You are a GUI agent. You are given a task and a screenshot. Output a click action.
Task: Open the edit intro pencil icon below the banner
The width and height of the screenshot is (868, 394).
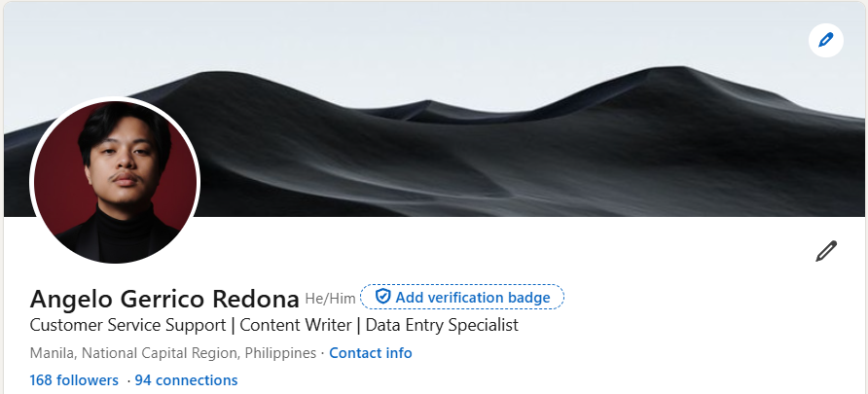[826, 251]
